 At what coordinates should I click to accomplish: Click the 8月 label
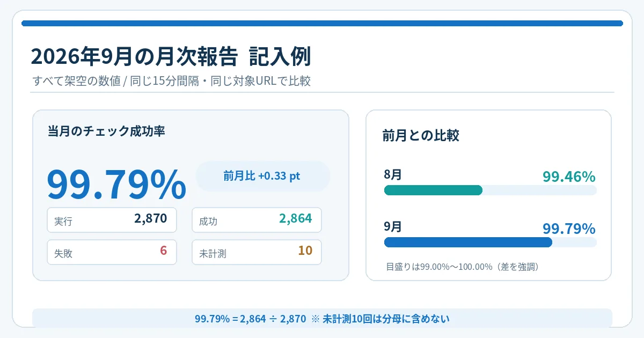393,174
